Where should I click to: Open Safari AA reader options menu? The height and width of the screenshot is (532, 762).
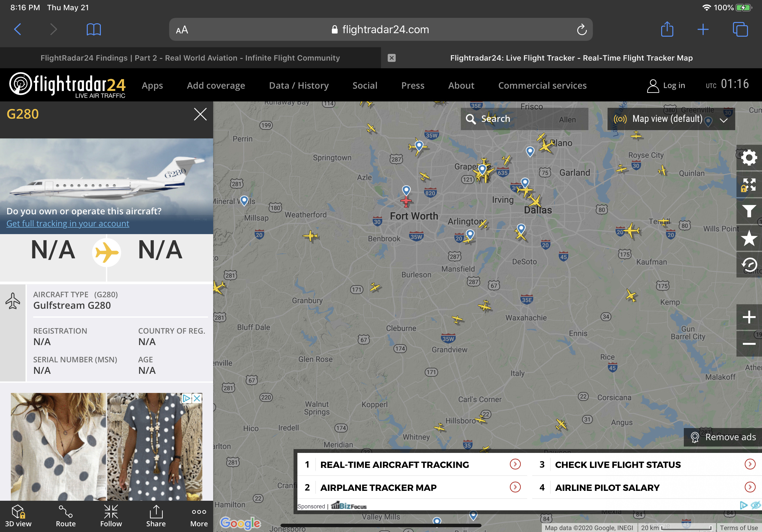[182, 30]
